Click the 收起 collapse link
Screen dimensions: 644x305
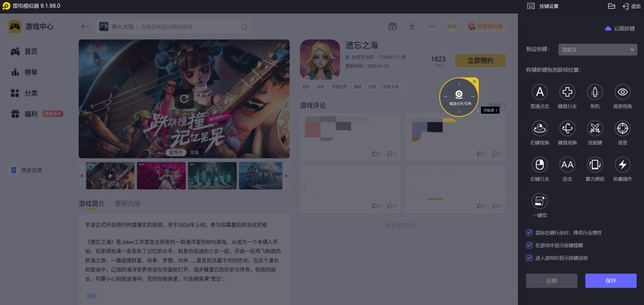[x=91, y=296]
